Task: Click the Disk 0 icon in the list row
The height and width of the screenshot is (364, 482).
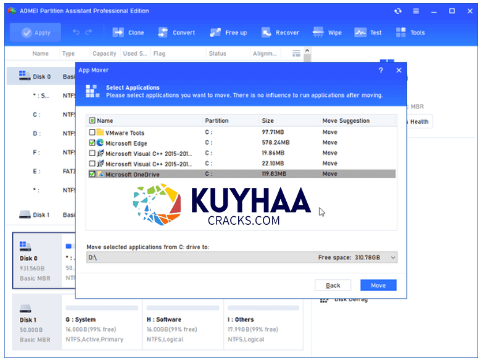Action: tap(25, 75)
